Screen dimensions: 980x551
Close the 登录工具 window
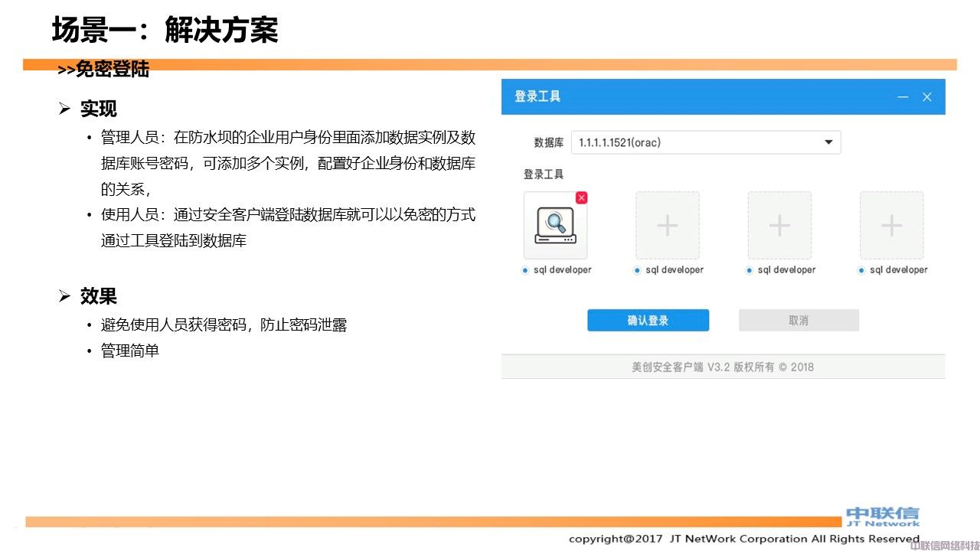[926, 97]
